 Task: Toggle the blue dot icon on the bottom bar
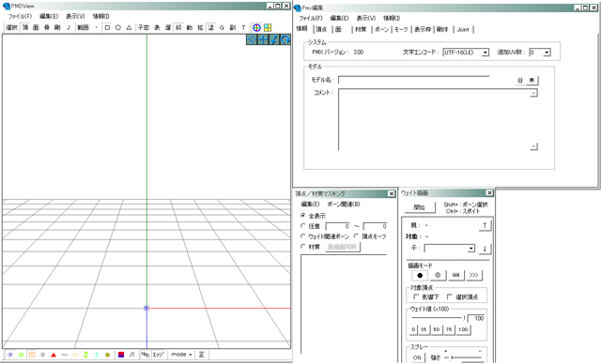click(x=10, y=355)
